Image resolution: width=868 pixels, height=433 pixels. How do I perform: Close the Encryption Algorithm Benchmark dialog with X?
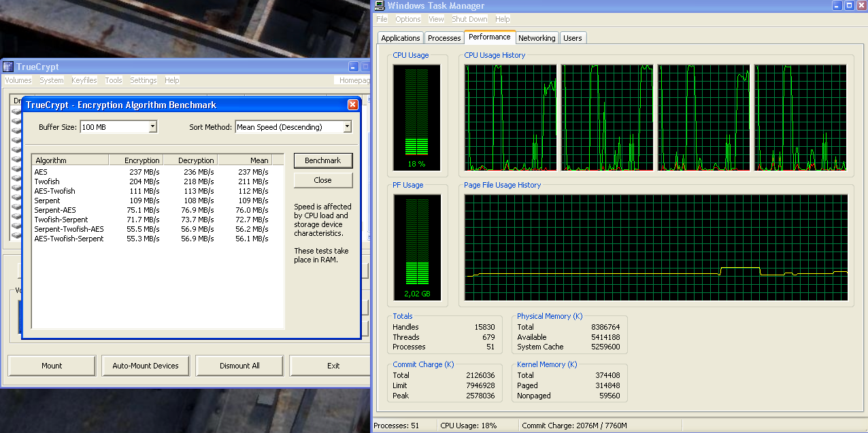[352, 105]
